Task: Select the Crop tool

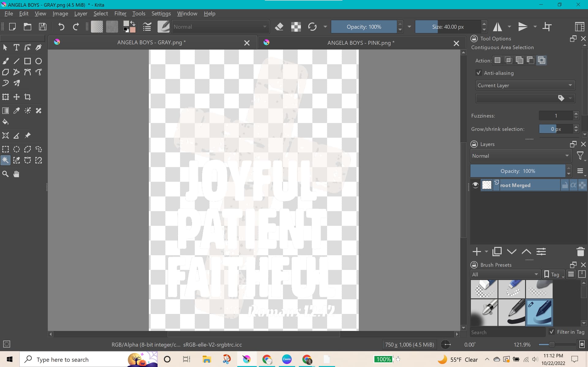Action: click(x=28, y=97)
